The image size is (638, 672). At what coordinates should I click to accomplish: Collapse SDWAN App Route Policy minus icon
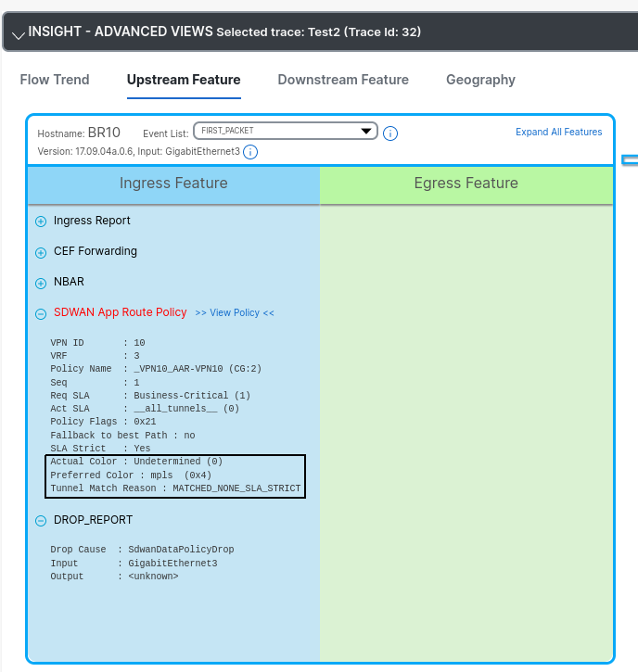[41, 314]
